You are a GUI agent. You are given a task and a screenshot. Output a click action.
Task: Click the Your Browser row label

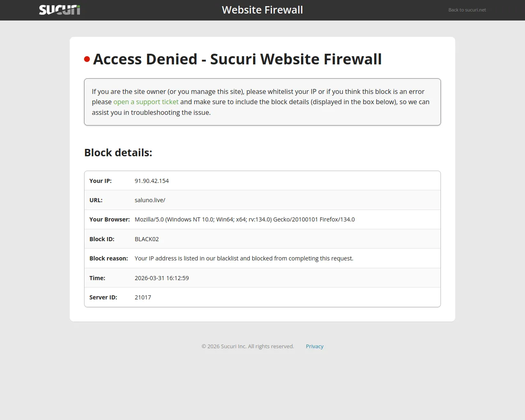(110, 219)
